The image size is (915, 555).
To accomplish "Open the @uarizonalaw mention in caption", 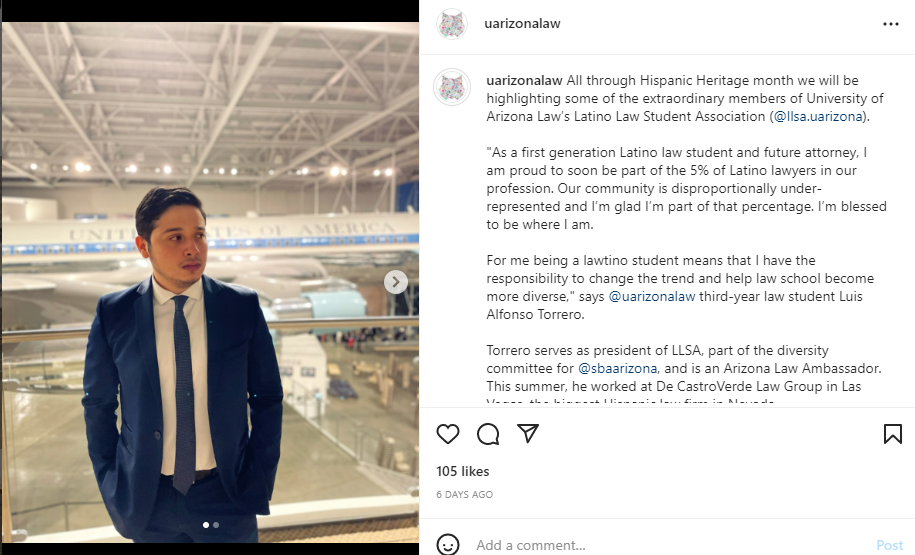I will 652,297.
